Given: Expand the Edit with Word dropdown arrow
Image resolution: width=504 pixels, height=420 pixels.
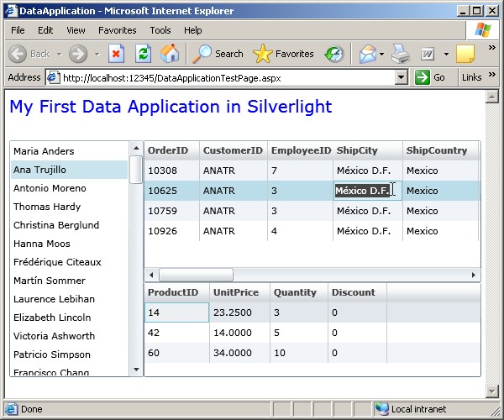Looking at the screenshot, I should (x=446, y=54).
